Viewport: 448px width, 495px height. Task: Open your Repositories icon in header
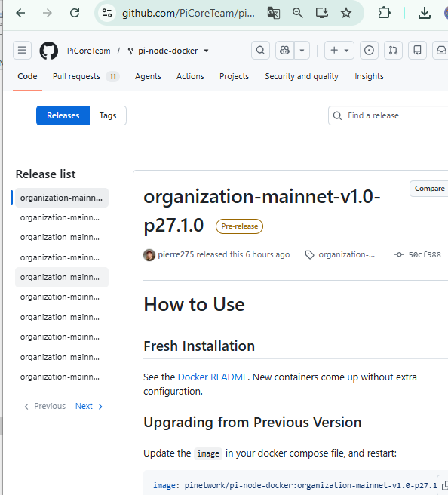coord(417,51)
